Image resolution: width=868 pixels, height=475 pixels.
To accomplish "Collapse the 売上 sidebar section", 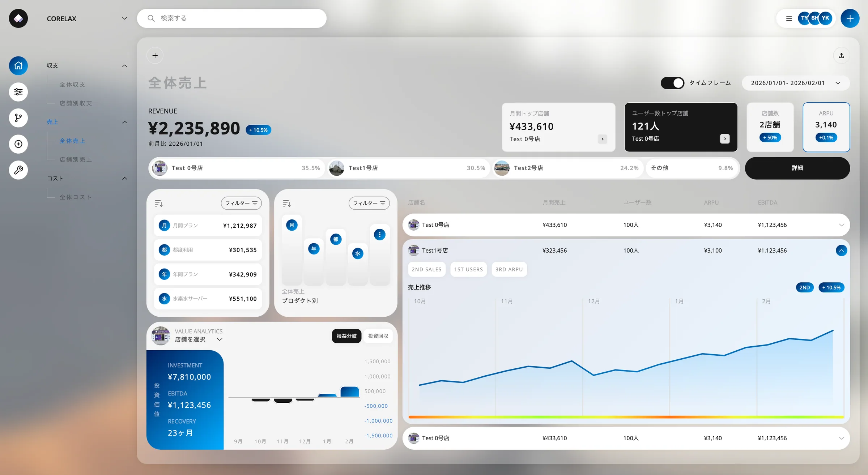I will point(124,122).
